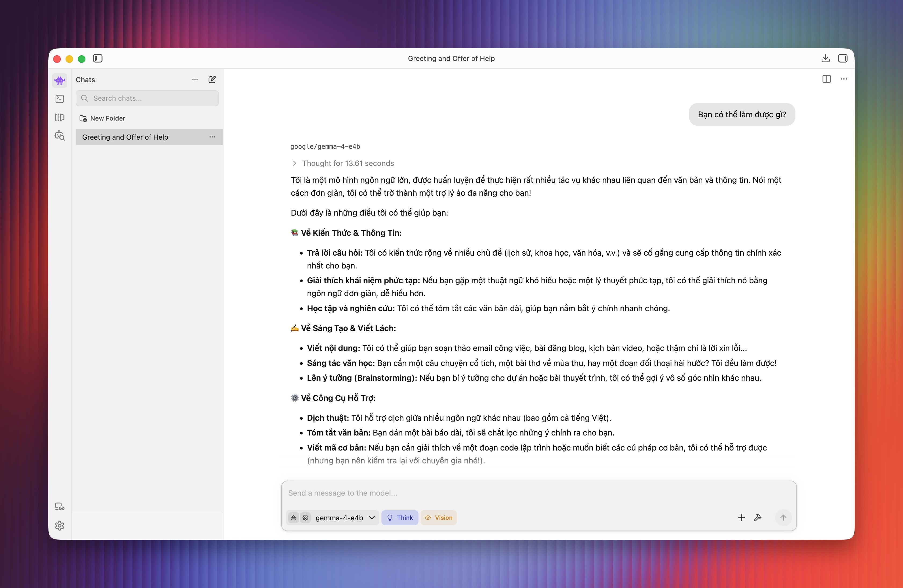Click the Dịch thuật bullet label
The width and height of the screenshot is (903, 588).
[x=328, y=418]
